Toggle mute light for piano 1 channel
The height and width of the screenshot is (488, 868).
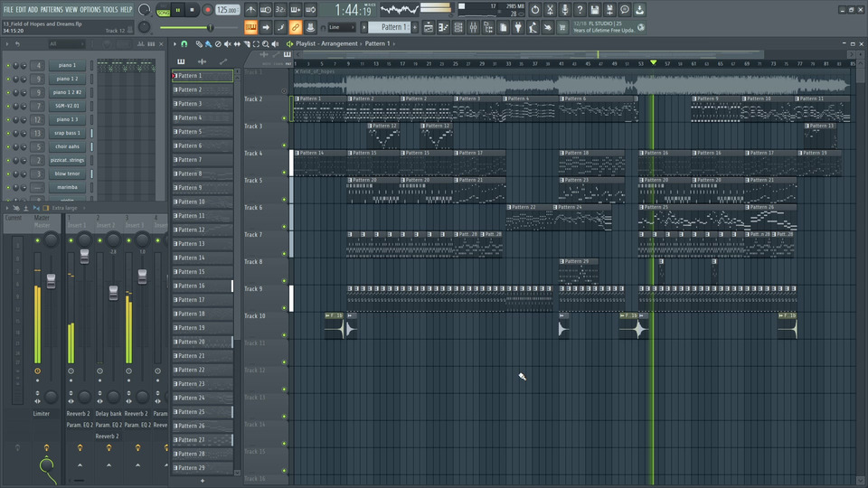point(8,65)
